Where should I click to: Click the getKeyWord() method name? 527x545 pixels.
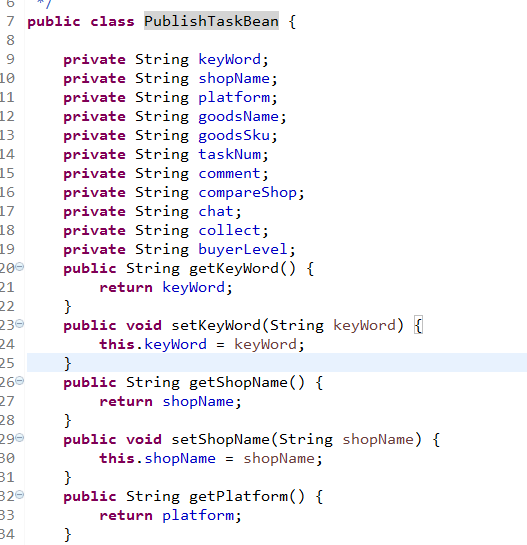tap(243, 268)
